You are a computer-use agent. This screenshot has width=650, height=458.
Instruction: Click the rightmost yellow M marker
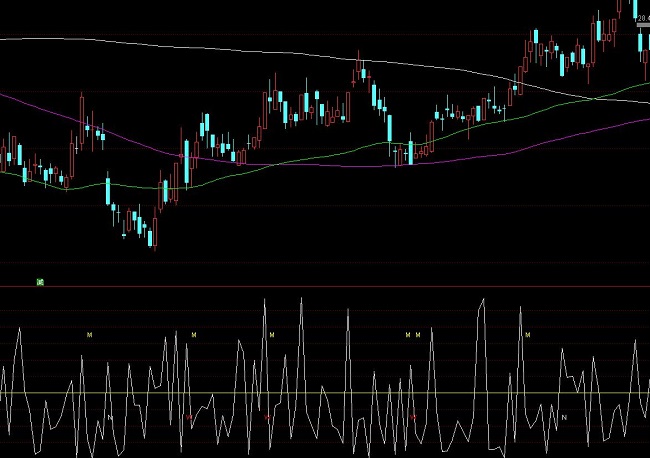point(527,334)
